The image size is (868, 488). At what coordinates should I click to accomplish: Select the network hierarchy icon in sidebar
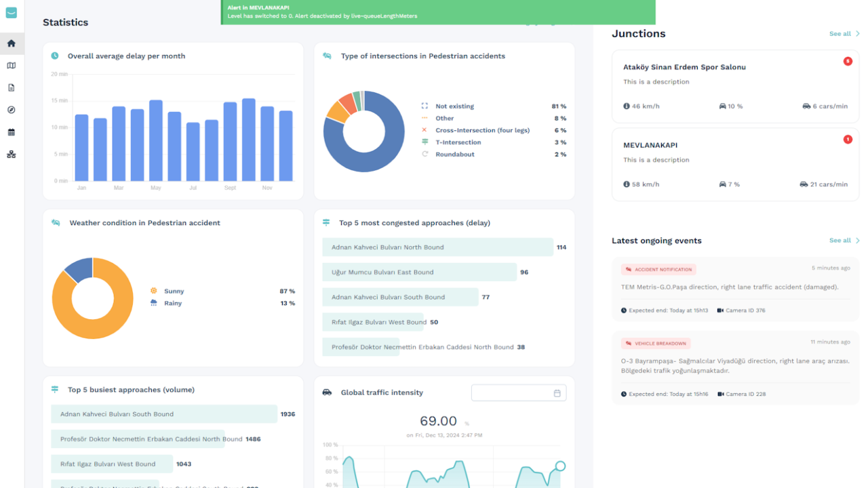click(11, 154)
